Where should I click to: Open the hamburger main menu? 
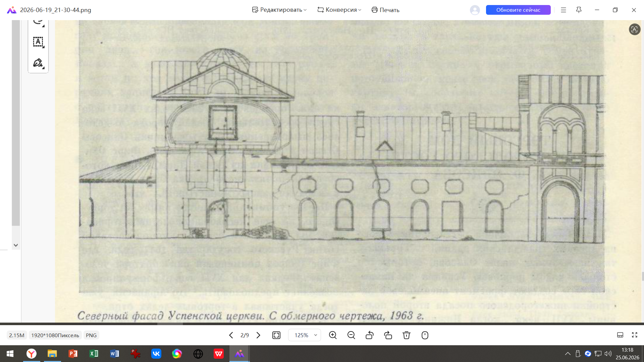pos(563,10)
